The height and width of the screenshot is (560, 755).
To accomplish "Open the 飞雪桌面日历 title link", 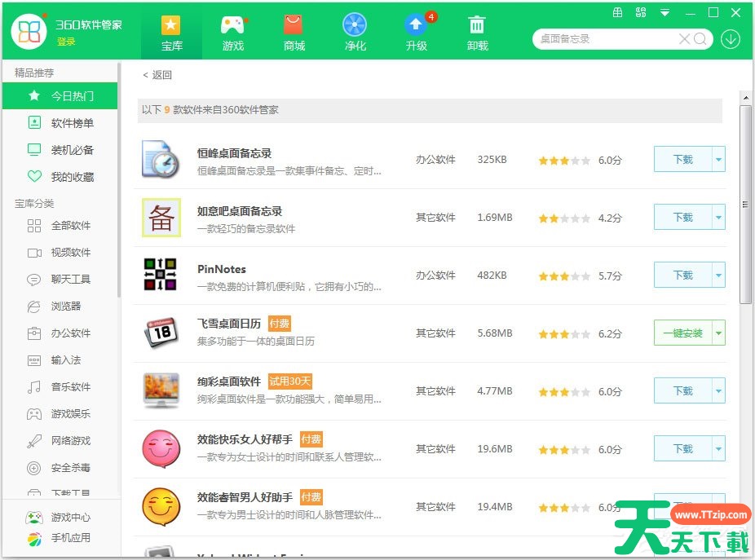I will click(x=229, y=324).
